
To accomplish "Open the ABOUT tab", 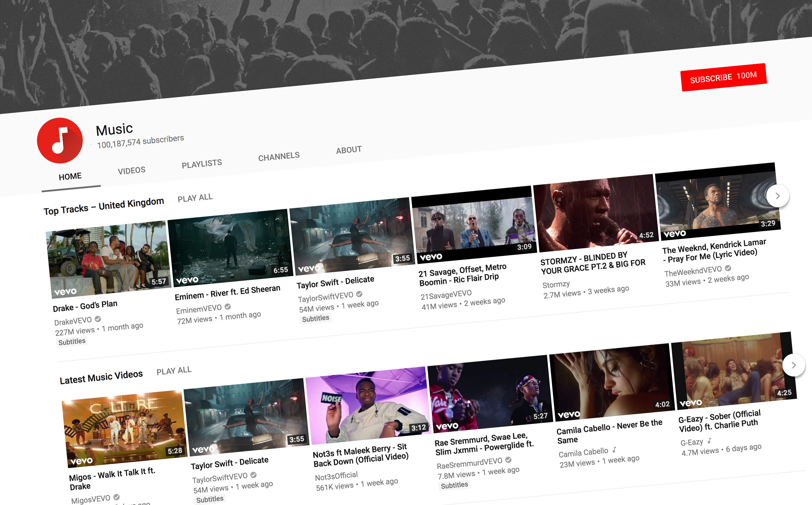I will click(349, 150).
